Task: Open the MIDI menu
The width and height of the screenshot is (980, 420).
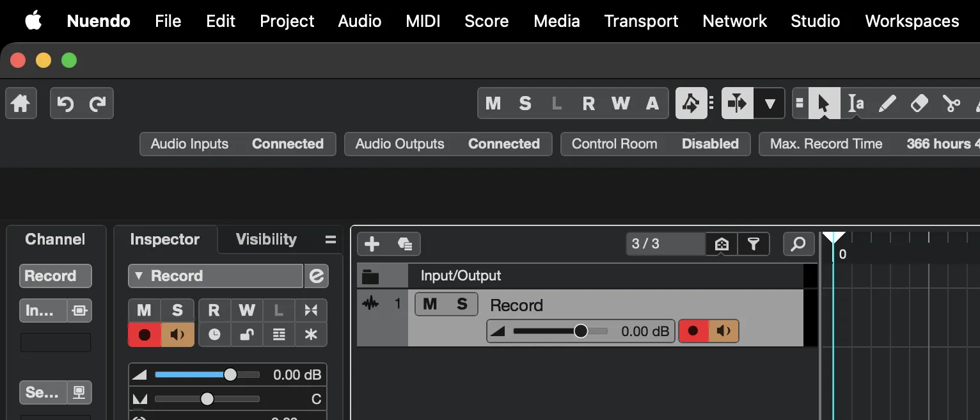Action: coord(423,20)
